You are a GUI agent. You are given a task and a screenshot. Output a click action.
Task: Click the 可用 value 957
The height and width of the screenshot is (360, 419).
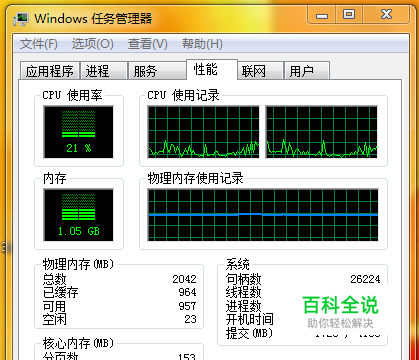188,306
